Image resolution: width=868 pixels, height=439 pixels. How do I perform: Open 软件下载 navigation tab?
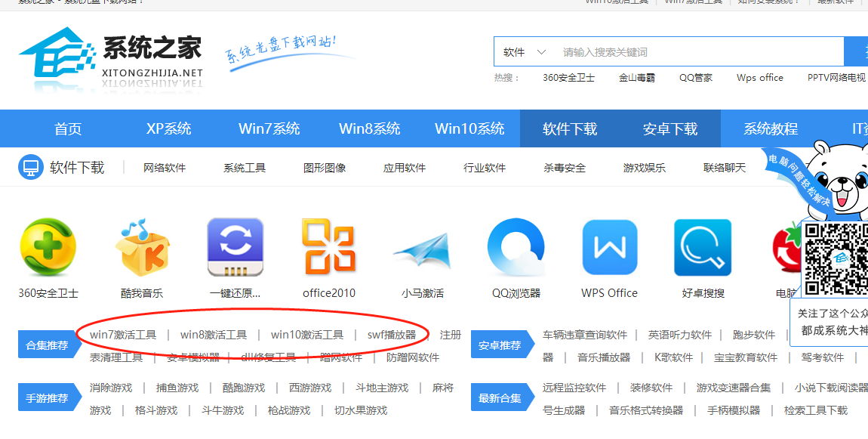pos(570,128)
